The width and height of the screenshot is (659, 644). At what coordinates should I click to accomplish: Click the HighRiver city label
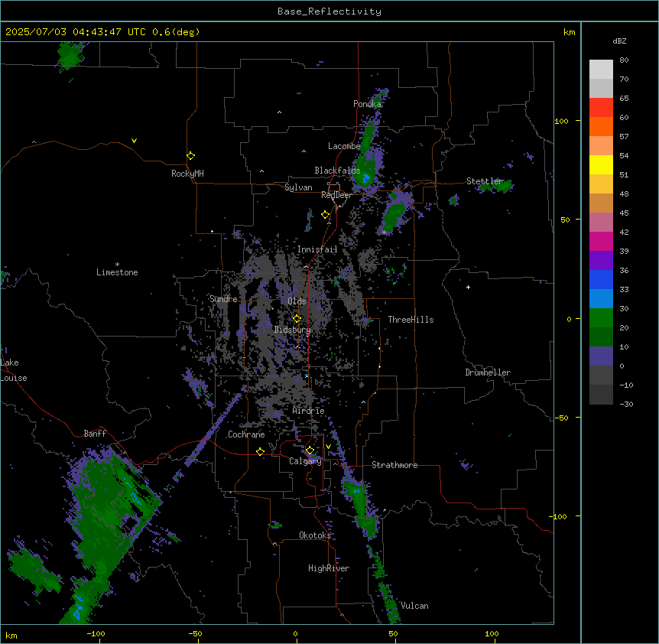[329, 568]
